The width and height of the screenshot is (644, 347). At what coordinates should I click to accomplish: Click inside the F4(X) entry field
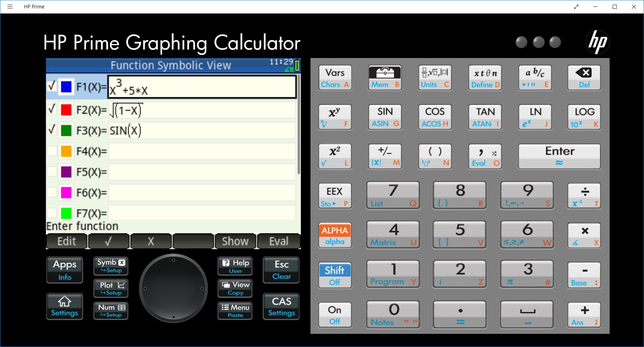click(201, 151)
